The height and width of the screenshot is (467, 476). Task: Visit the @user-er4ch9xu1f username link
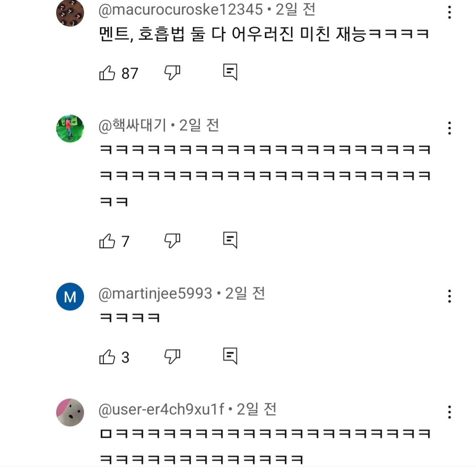[161, 410]
